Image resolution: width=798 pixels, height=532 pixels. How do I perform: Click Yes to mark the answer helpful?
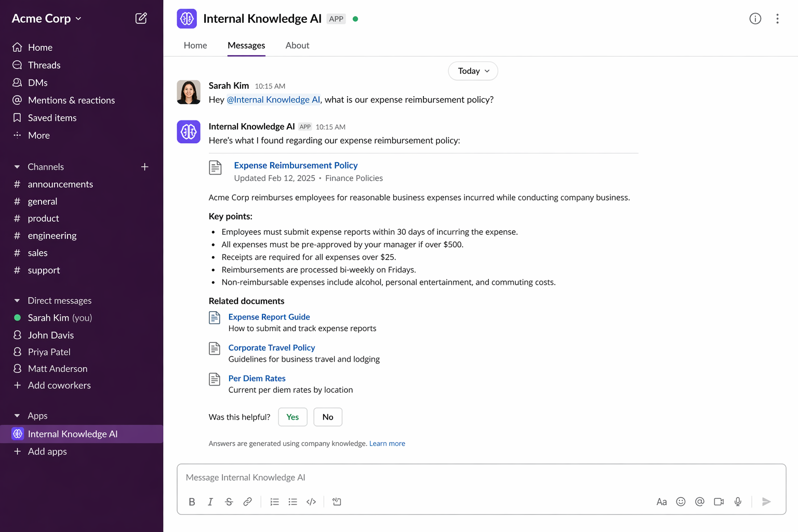pos(292,417)
